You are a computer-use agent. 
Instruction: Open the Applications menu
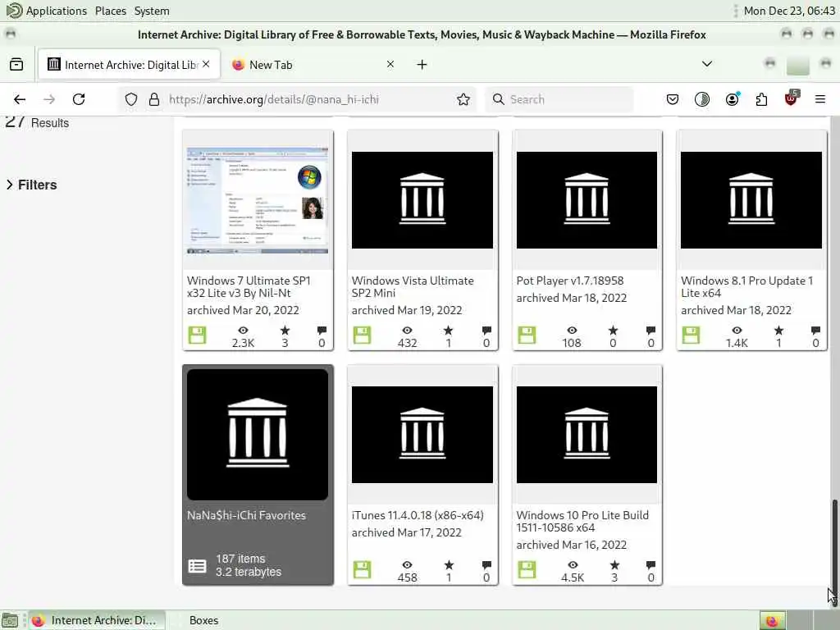[x=47, y=11]
